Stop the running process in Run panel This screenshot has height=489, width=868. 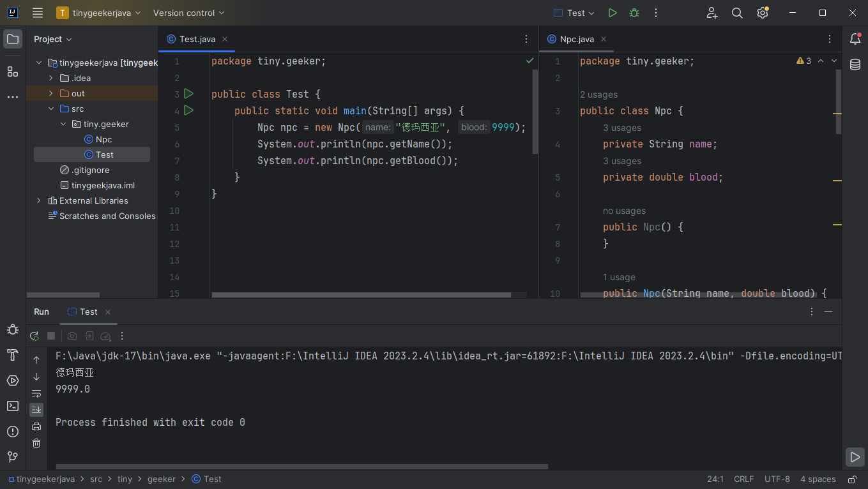(x=51, y=336)
